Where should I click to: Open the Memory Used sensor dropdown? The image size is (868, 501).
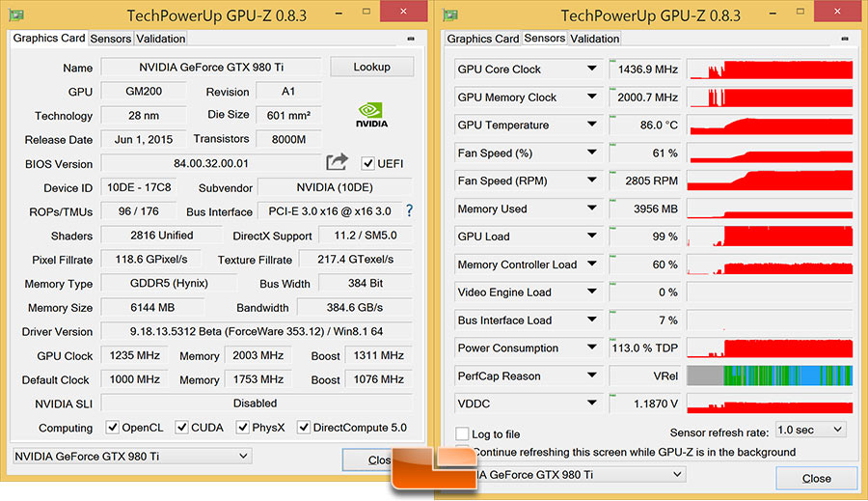click(592, 209)
